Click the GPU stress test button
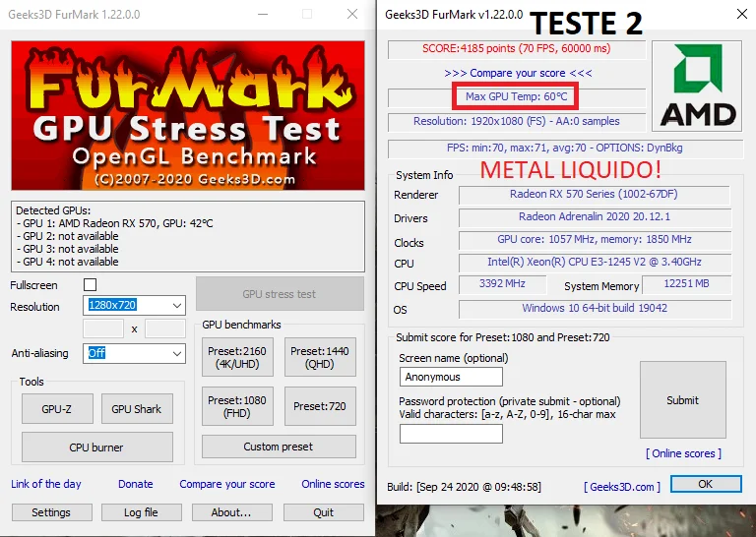This screenshot has height=537, width=756. (x=280, y=294)
